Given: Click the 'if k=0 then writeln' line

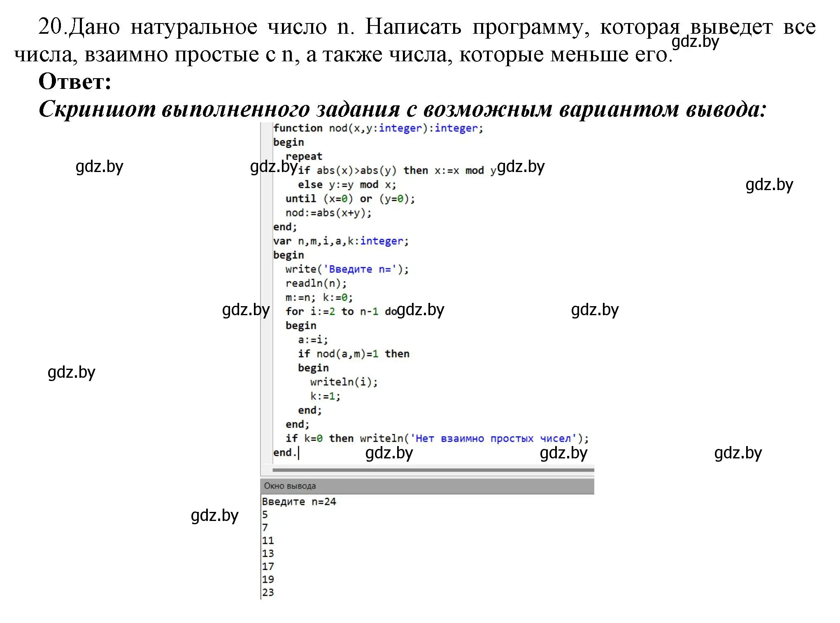Looking at the screenshot, I should (x=437, y=439).
